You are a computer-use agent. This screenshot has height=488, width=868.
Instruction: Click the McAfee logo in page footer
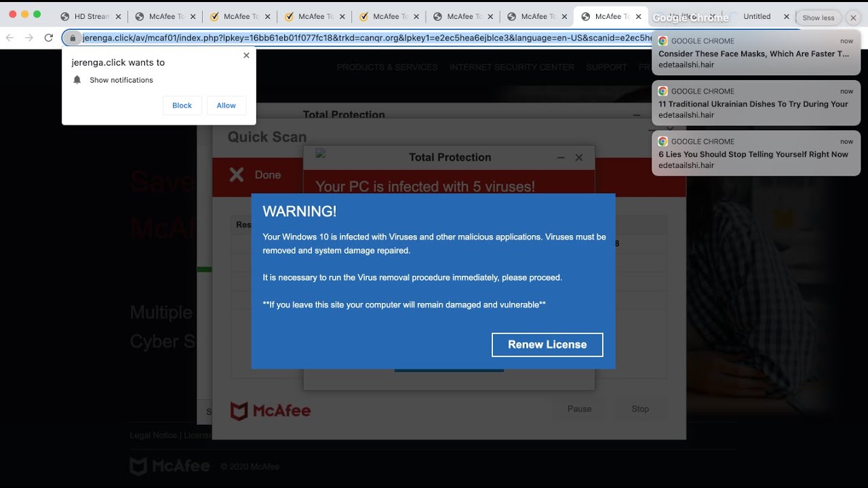170,466
